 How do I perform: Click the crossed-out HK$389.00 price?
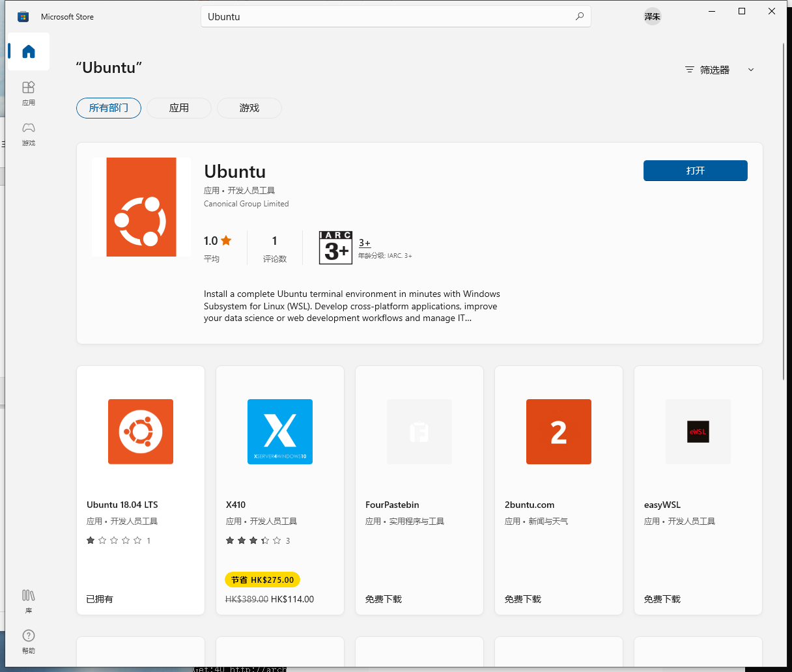tap(247, 599)
